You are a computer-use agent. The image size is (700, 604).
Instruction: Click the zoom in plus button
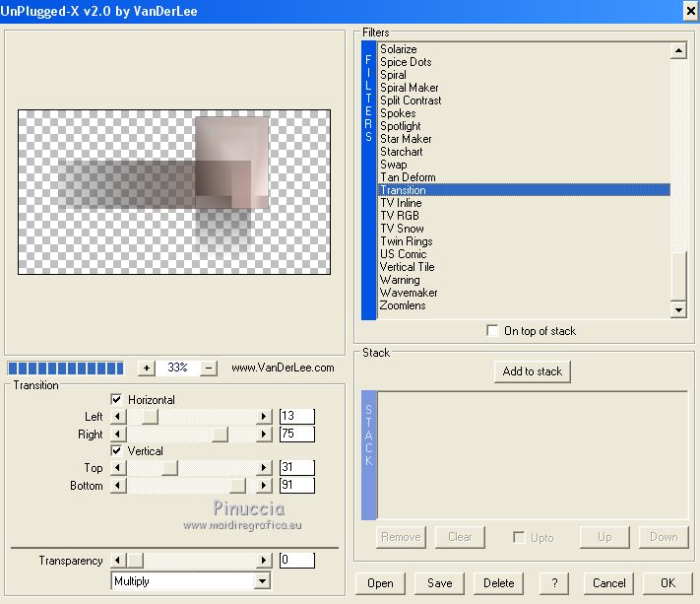[147, 369]
